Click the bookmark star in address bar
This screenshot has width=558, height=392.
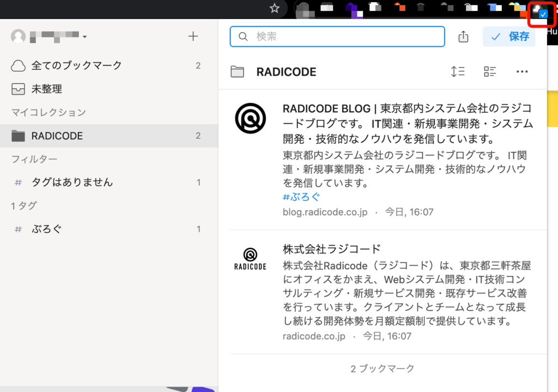275,8
